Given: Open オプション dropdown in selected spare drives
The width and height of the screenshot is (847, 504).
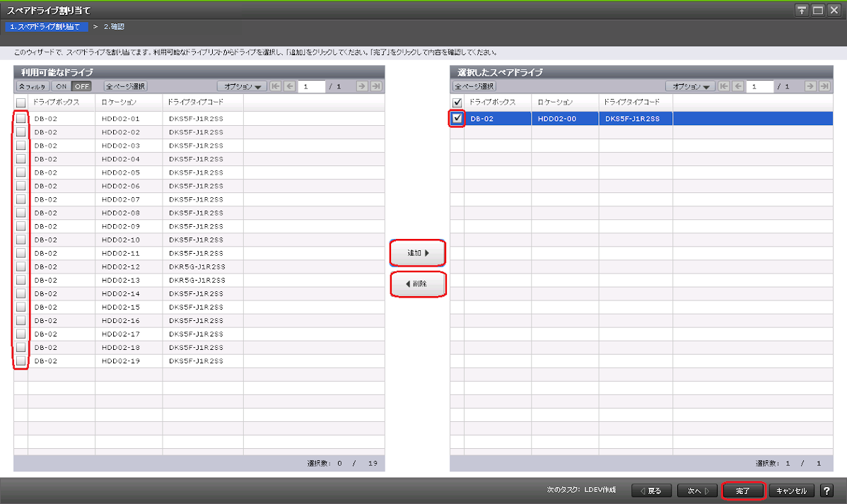Looking at the screenshot, I should 690,86.
